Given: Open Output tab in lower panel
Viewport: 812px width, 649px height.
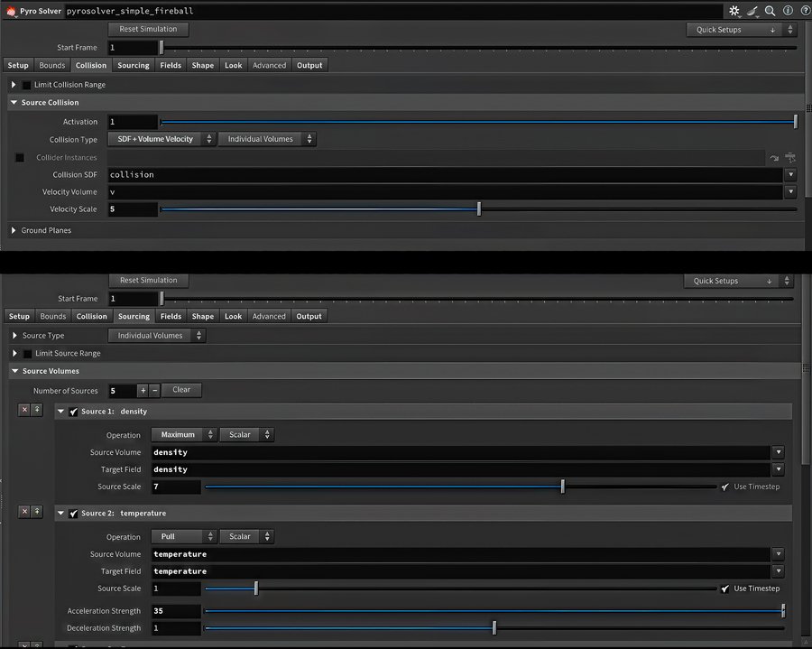Looking at the screenshot, I should tap(309, 316).
